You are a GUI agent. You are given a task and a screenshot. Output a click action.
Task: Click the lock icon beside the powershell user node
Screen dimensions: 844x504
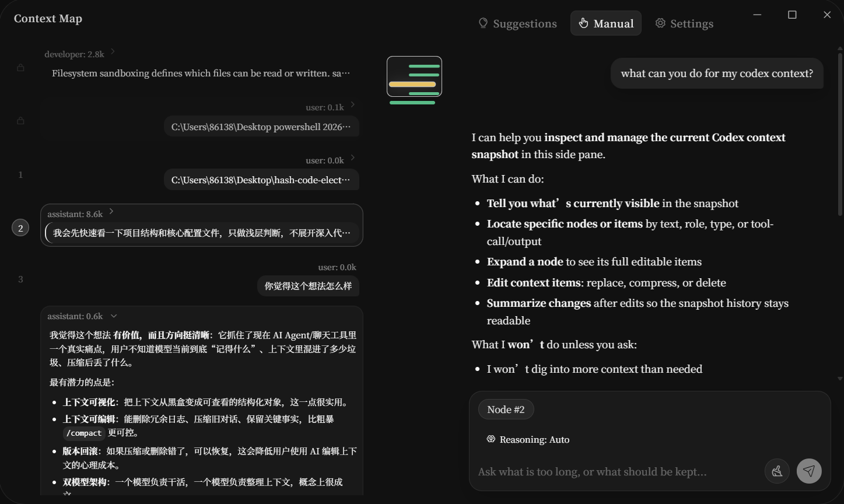pyautogui.click(x=20, y=121)
